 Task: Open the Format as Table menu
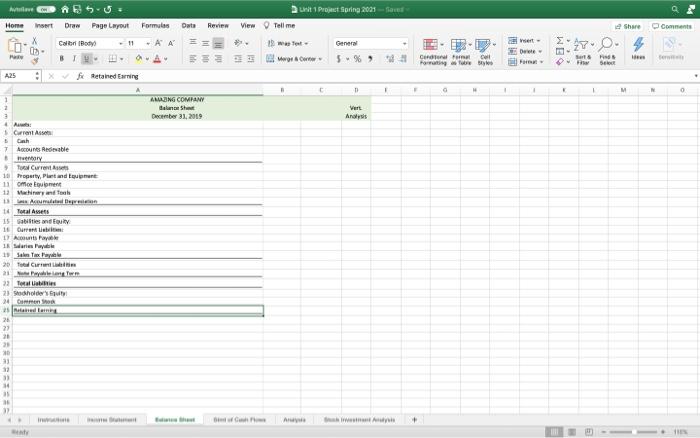pos(461,51)
